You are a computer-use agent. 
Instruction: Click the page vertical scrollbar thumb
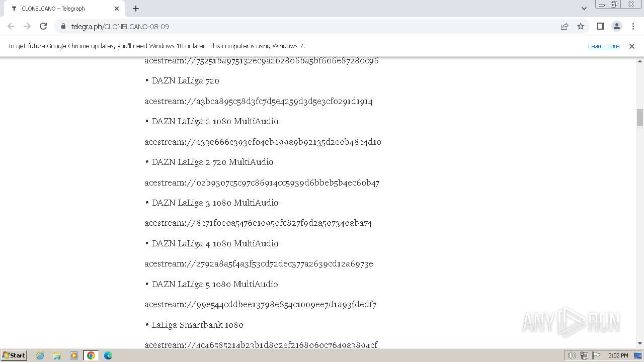tap(640, 118)
